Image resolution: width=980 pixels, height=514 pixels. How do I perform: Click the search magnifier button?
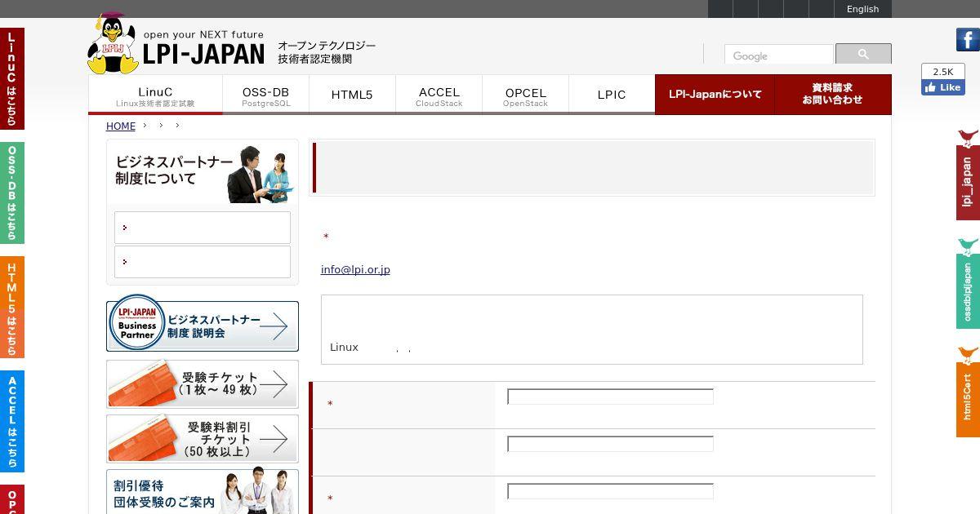pos(863,55)
